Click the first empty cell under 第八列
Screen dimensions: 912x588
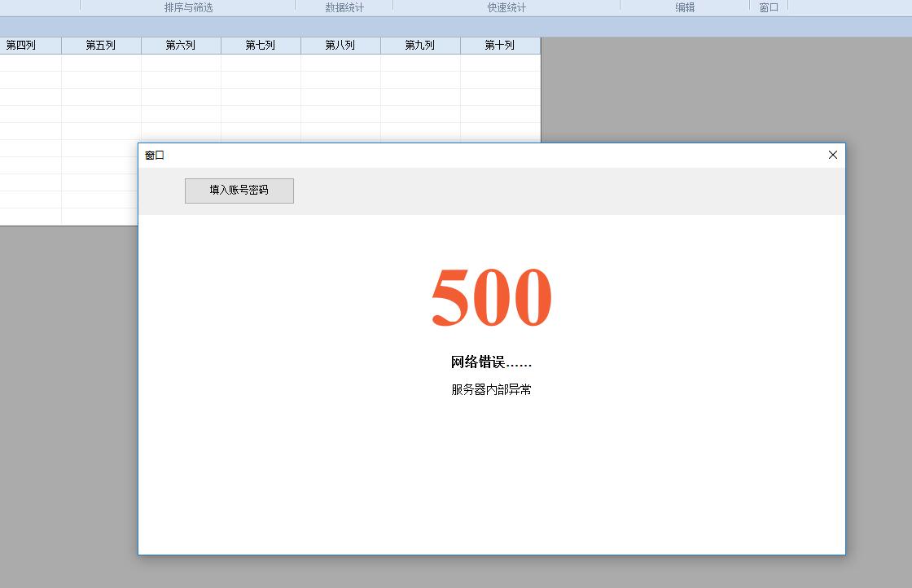[x=340, y=64]
